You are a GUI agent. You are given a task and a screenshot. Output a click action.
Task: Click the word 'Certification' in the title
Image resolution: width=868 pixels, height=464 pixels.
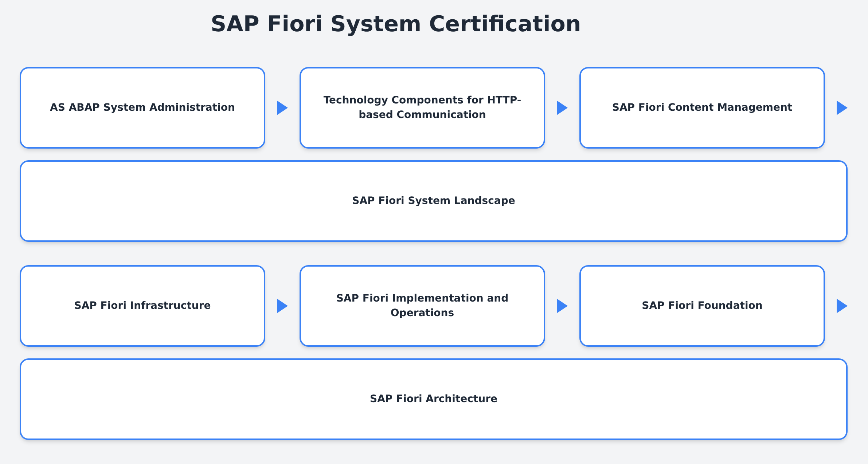click(x=505, y=24)
